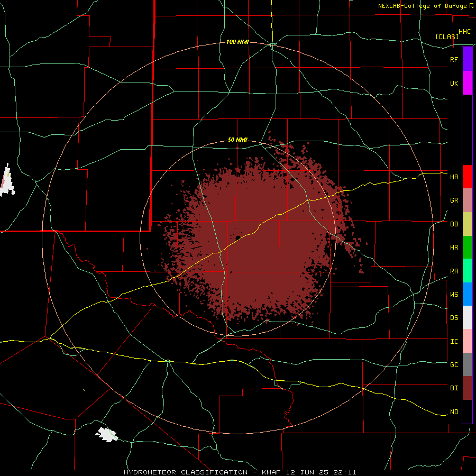This screenshot has height=476, width=476.
Task: Click the BI legend label
Action: [x=454, y=388]
